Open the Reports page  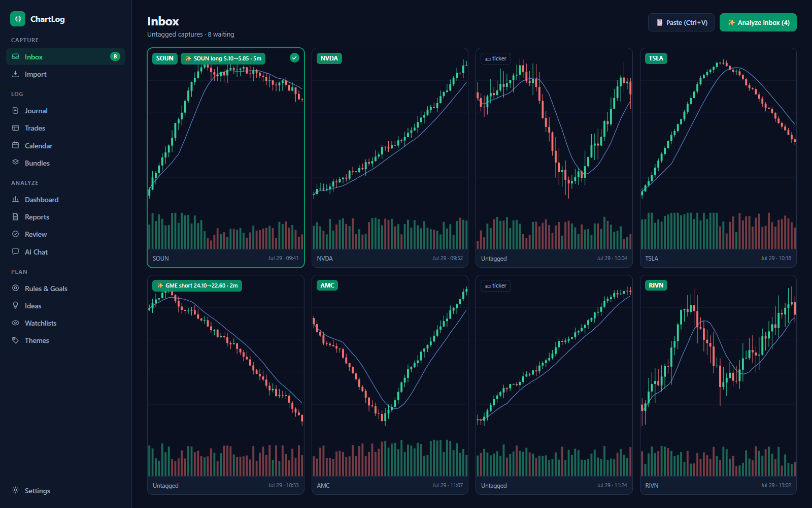tap(65, 216)
